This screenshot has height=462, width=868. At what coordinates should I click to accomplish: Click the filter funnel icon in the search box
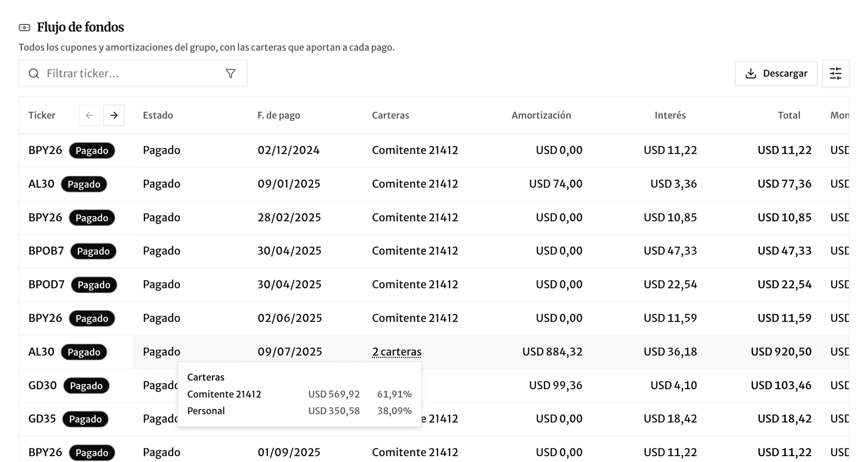coord(231,74)
